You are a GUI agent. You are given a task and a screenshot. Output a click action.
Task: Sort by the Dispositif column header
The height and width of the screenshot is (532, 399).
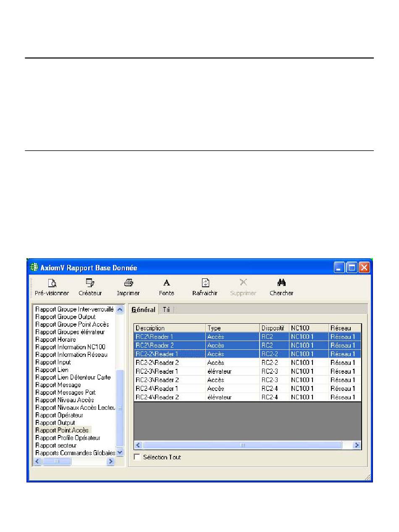coord(274,328)
